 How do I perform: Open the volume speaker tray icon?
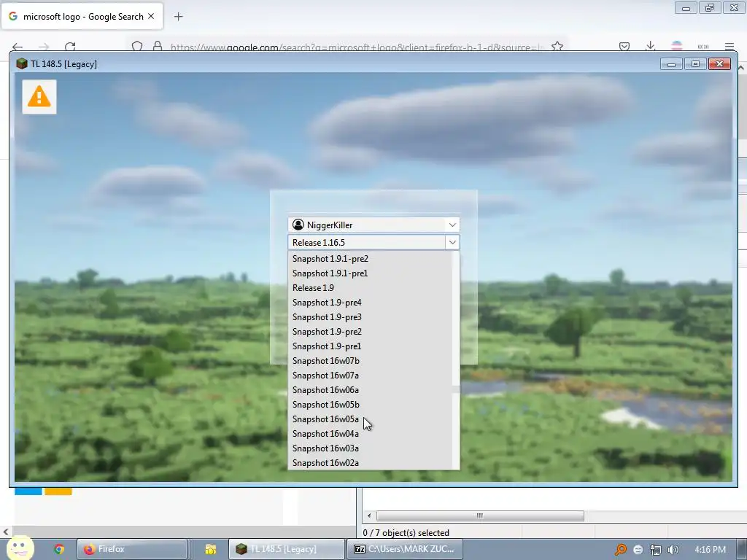click(673, 550)
